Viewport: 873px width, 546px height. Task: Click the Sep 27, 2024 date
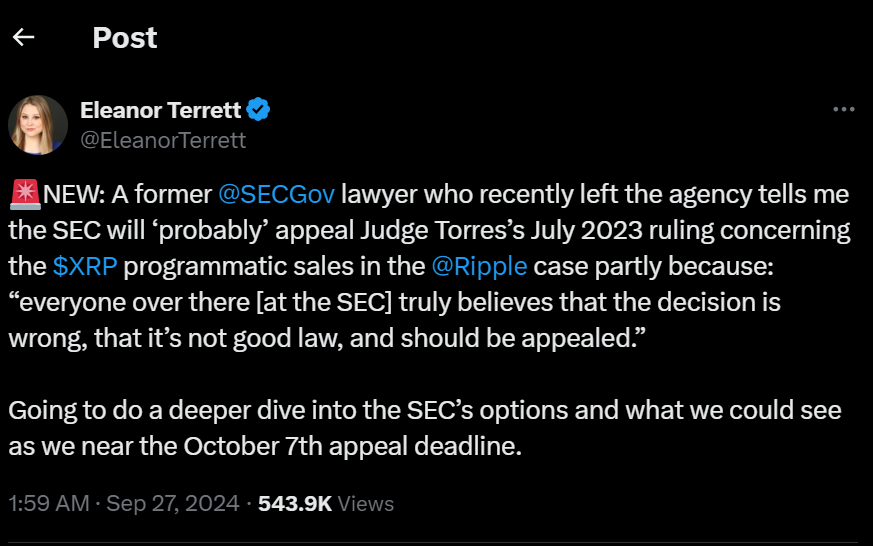(175, 503)
